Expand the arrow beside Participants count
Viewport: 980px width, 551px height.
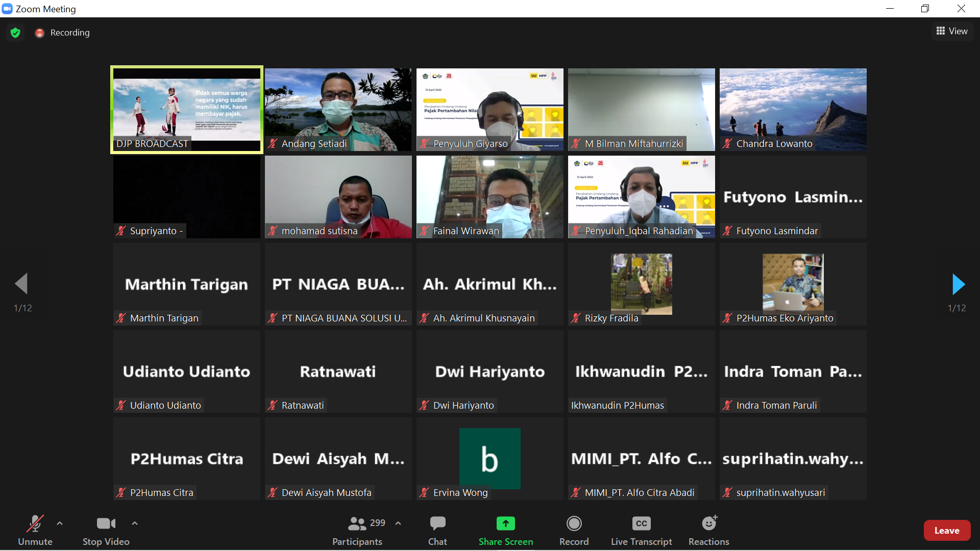click(398, 523)
